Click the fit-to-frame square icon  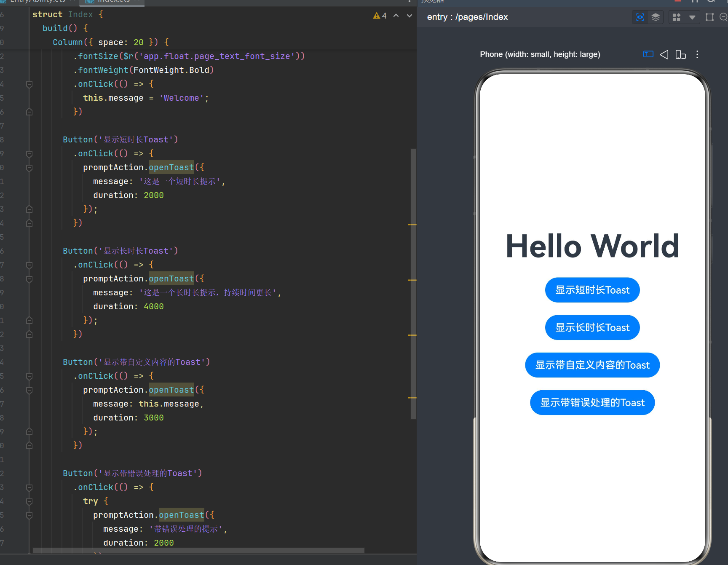click(x=709, y=17)
